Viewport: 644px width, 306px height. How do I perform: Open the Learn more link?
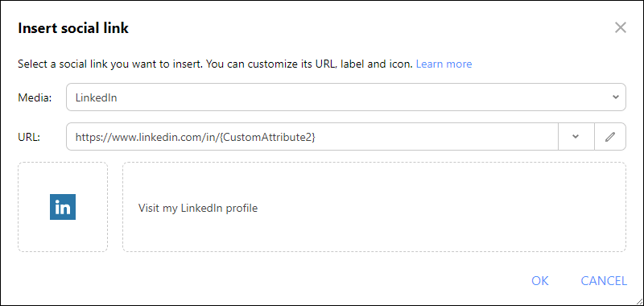coord(444,64)
